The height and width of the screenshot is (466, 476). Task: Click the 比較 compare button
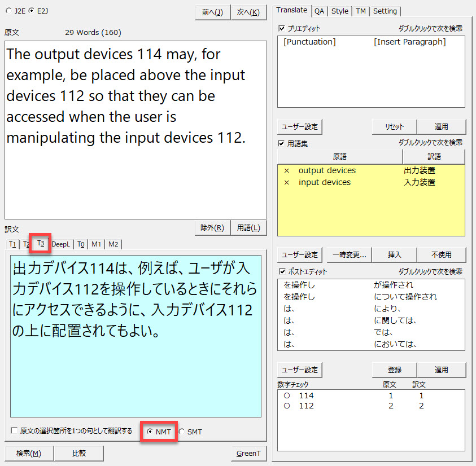tap(79, 453)
